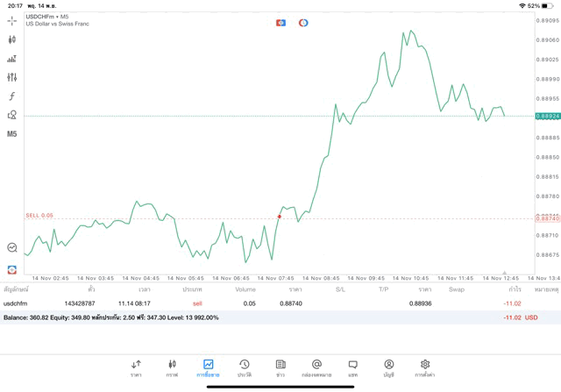
Task: Tap the USDCHFm M5 chart title
Action: (x=47, y=17)
